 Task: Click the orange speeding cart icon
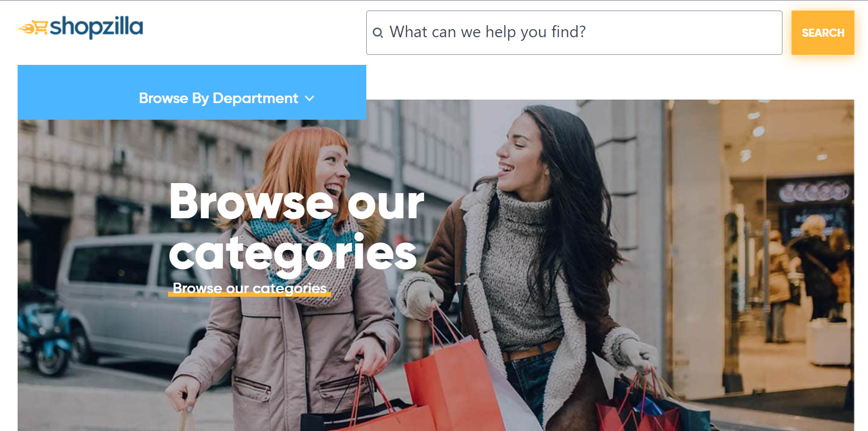pyautogui.click(x=33, y=28)
